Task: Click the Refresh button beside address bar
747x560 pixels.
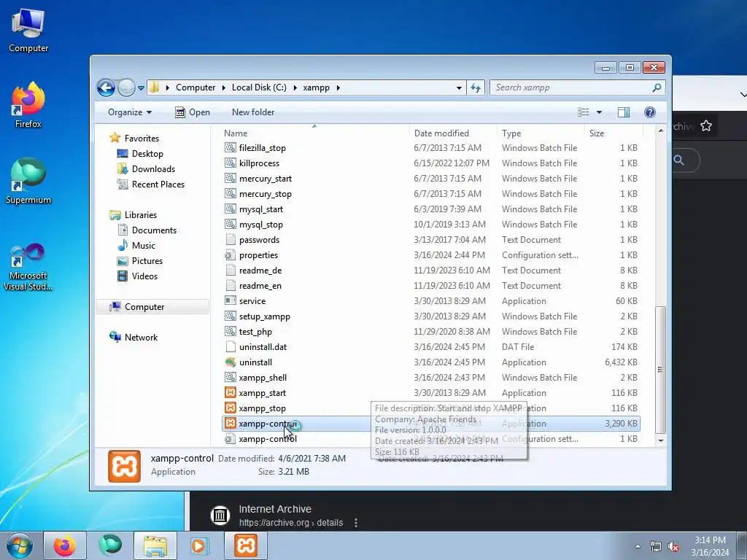Action: pyautogui.click(x=476, y=87)
